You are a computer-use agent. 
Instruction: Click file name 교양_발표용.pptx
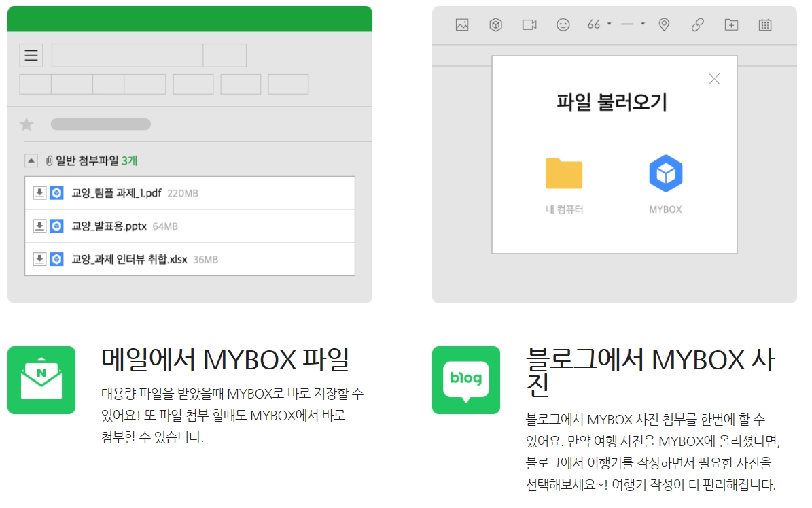(x=109, y=226)
